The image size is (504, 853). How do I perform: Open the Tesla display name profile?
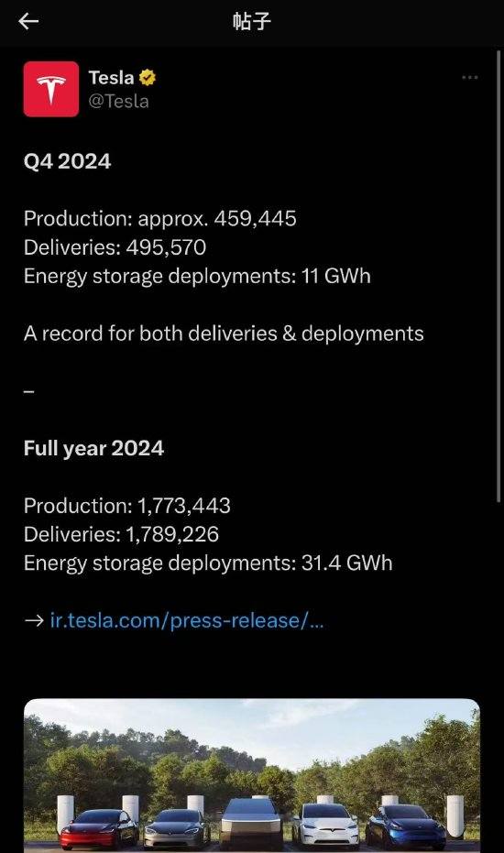coord(111,78)
